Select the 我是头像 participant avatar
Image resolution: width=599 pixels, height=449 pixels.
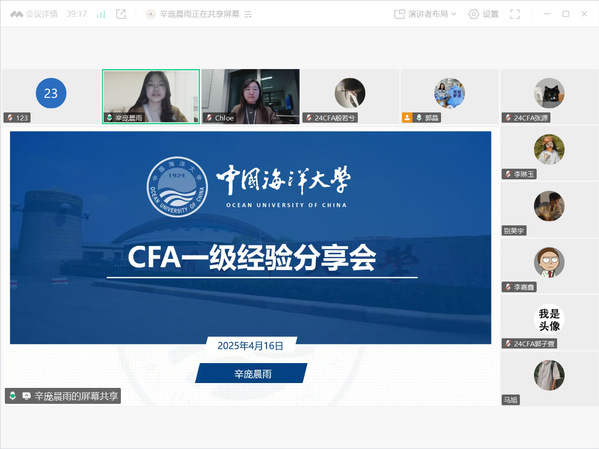click(549, 319)
